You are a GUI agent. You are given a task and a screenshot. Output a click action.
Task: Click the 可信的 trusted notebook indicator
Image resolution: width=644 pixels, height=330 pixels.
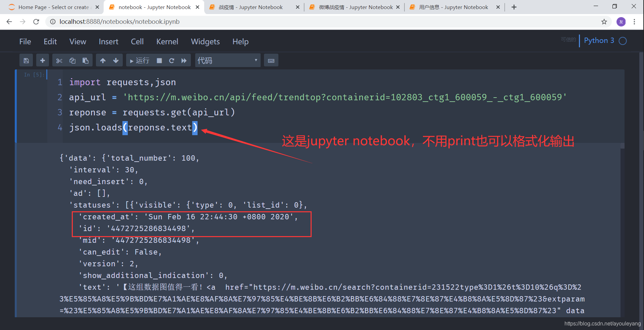(568, 40)
